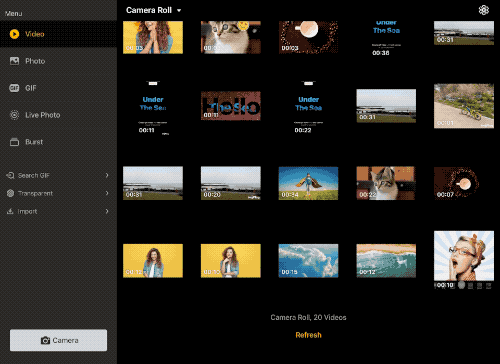Open the bicycle on path video thumbnail

pos(464,106)
